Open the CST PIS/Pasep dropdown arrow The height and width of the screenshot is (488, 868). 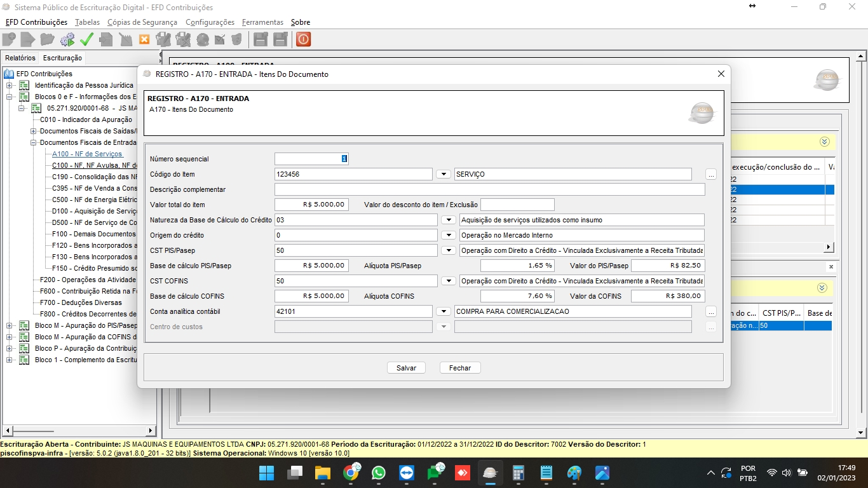tap(449, 250)
